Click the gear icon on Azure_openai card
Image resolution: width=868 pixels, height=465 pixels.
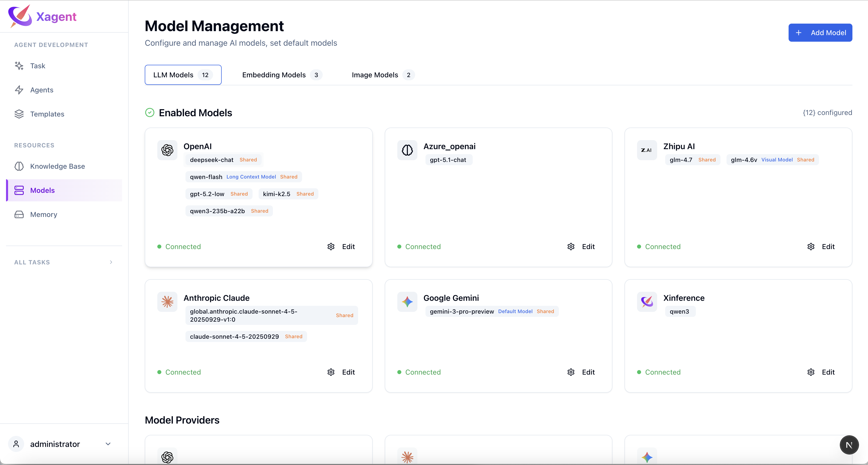[571, 247]
